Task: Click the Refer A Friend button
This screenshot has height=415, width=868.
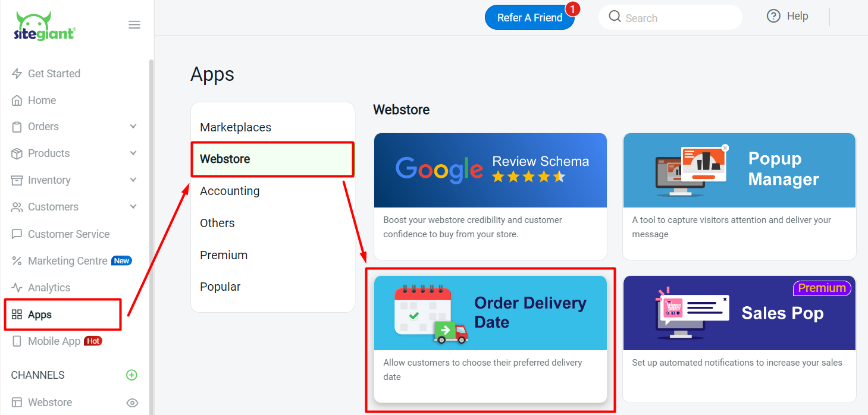Action: click(529, 17)
